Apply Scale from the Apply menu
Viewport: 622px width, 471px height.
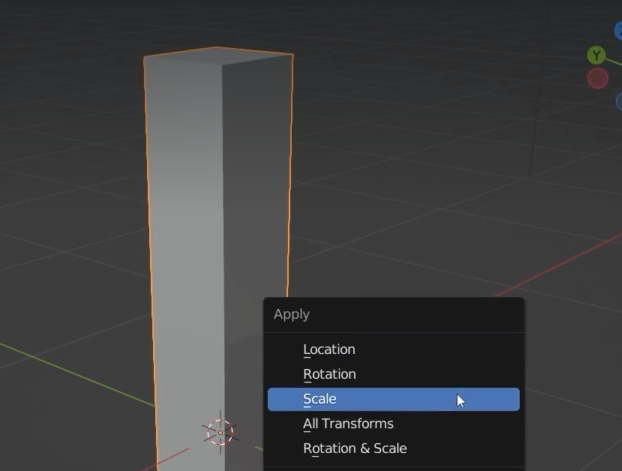coord(394,399)
